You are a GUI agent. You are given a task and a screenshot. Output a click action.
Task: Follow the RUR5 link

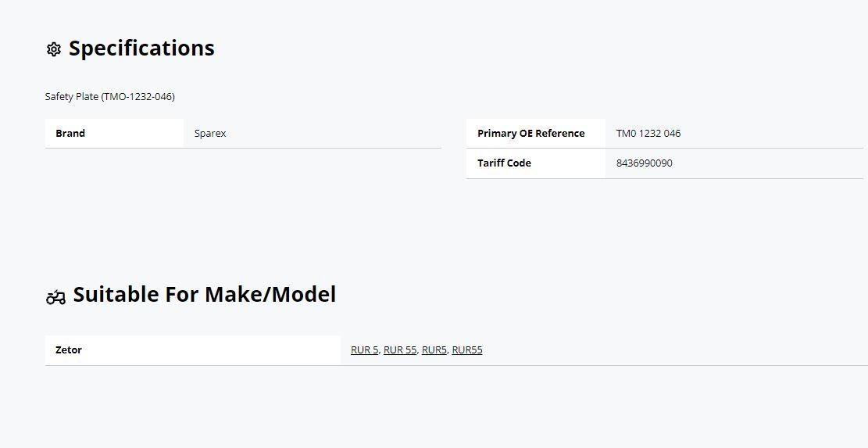pos(434,350)
